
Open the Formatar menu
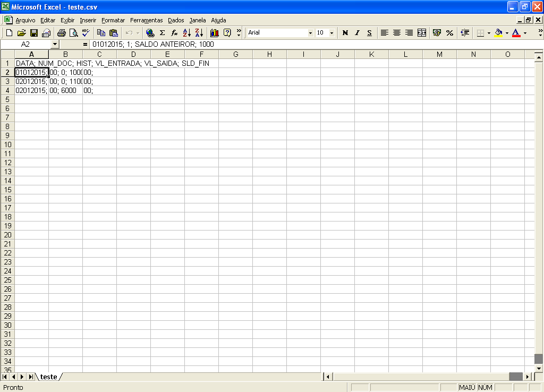click(x=113, y=20)
